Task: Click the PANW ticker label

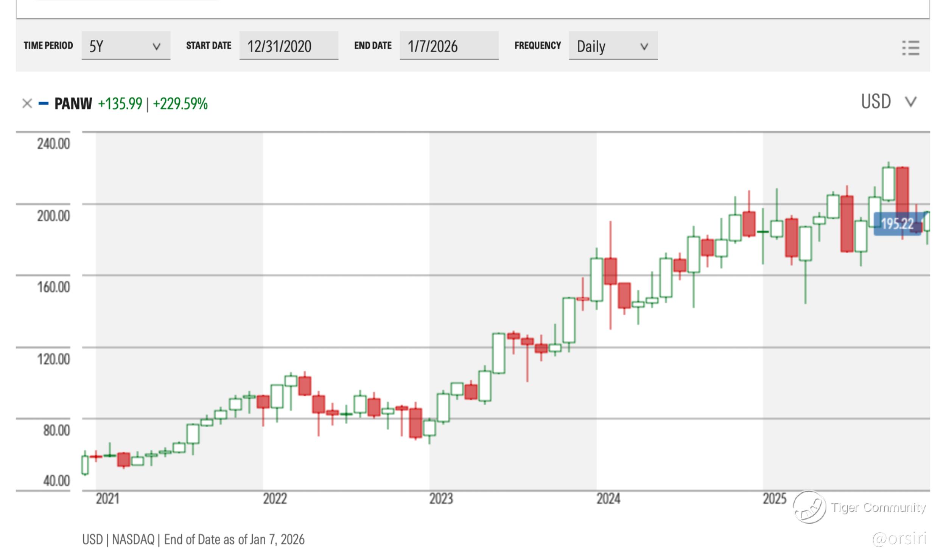Action: pos(73,104)
